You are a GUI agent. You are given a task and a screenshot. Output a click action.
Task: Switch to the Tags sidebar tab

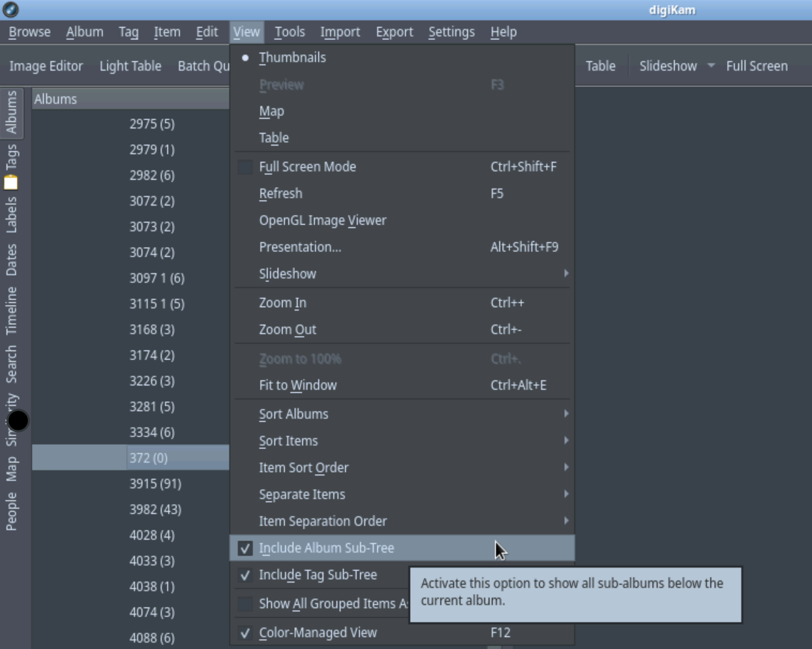pyautogui.click(x=11, y=157)
